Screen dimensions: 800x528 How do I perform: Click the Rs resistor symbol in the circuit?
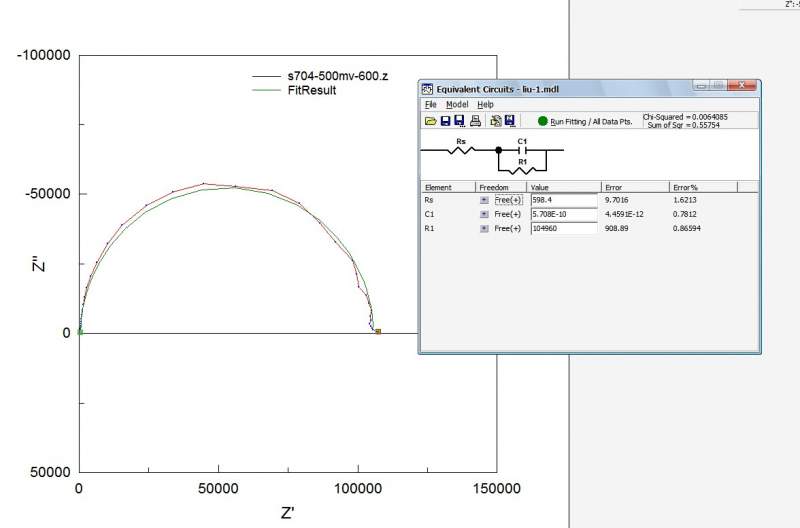click(461, 150)
